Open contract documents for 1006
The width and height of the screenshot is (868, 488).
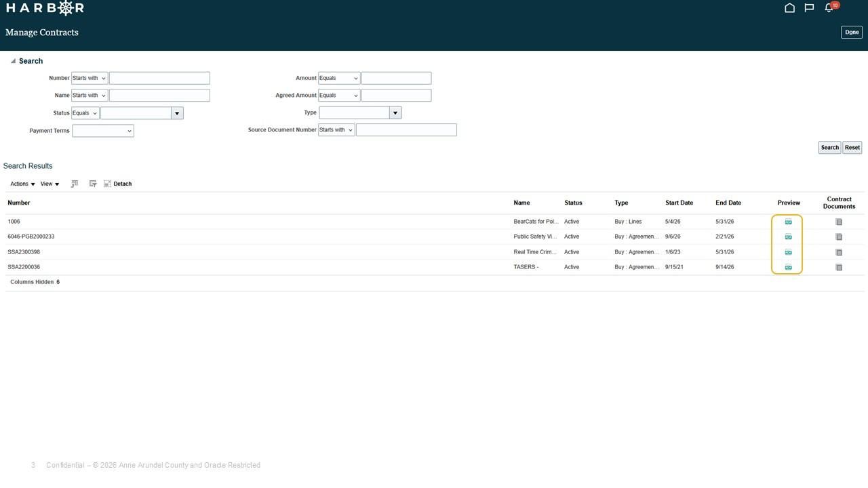click(839, 222)
